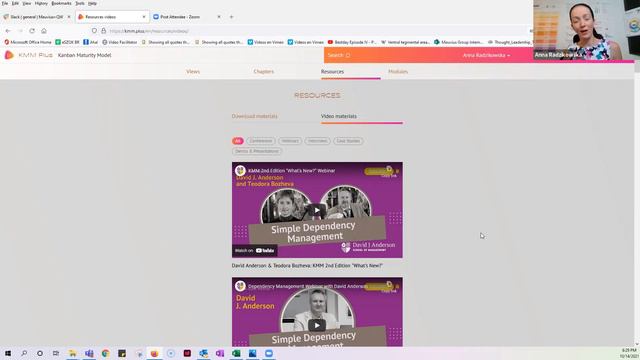Viewport: 640px width, 360px height.
Task: Switch to the Slack general browser tab
Action: (37, 17)
